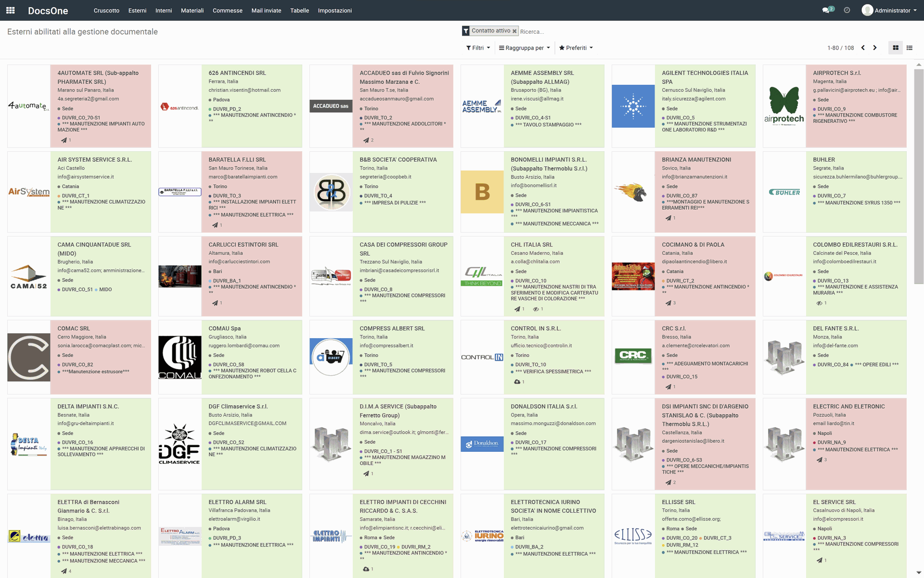Go to previous page of records

click(x=863, y=48)
